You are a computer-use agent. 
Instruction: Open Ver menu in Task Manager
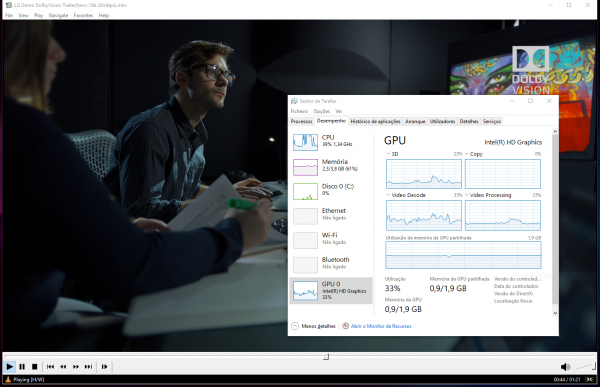coord(339,111)
